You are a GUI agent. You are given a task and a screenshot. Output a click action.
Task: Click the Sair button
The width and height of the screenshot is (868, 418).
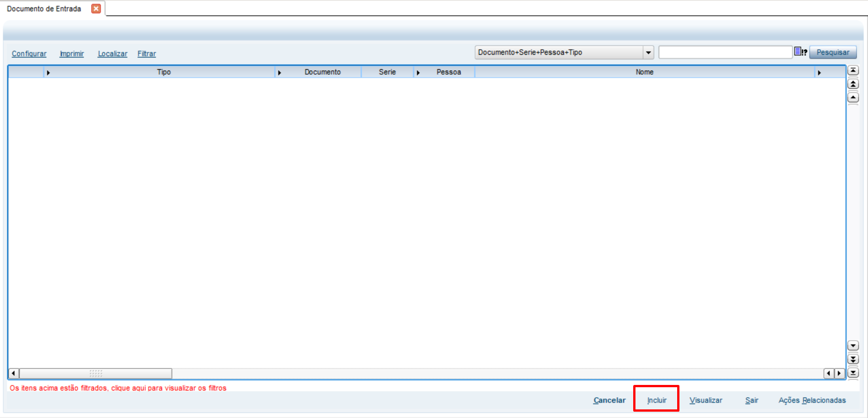(x=752, y=400)
